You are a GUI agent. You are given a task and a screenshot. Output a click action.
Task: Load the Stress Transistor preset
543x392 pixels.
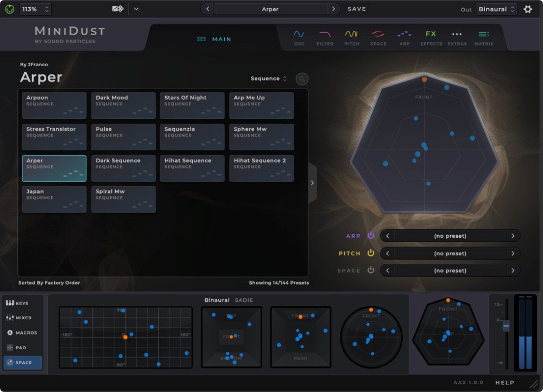pos(54,137)
